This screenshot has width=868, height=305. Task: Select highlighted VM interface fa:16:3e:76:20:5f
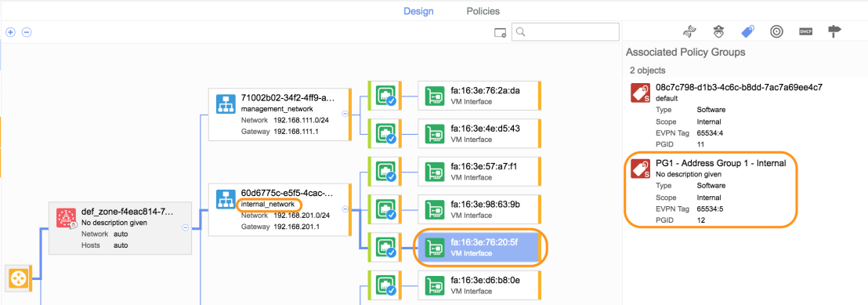click(x=479, y=247)
